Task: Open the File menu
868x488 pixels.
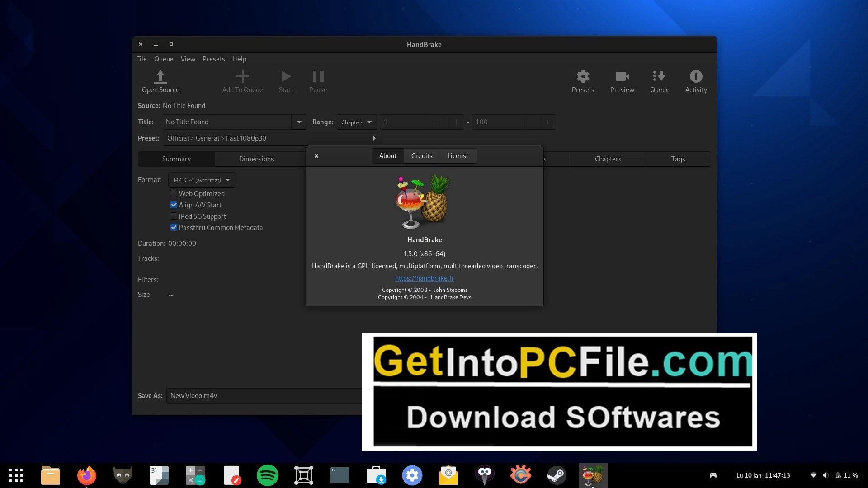Action: pos(141,59)
